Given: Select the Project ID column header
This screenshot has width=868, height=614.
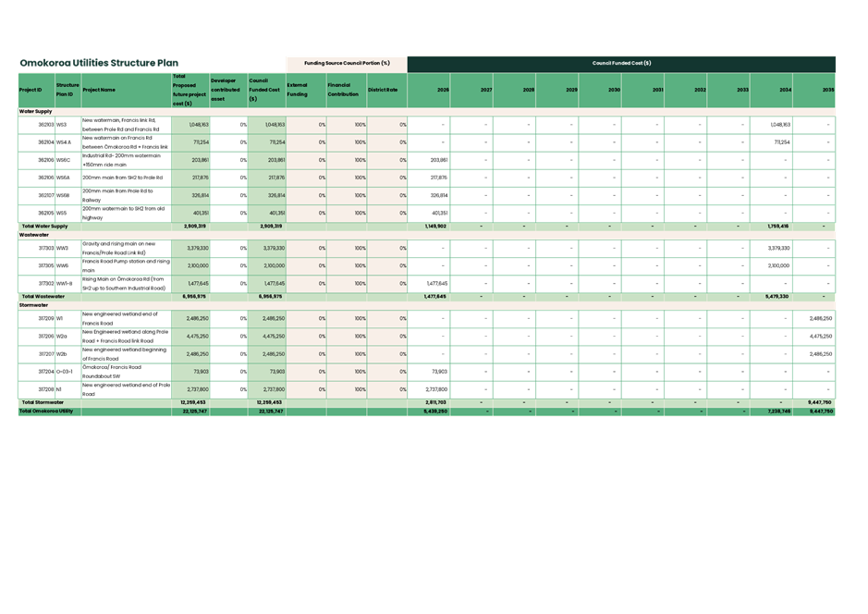Looking at the screenshot, I should click(x=31, y=90).
